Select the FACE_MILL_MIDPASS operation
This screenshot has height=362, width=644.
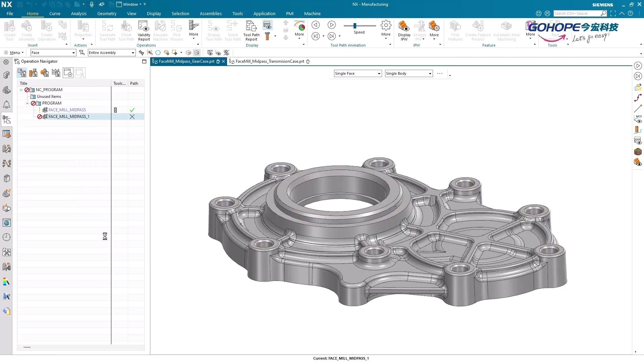point(67,110)
